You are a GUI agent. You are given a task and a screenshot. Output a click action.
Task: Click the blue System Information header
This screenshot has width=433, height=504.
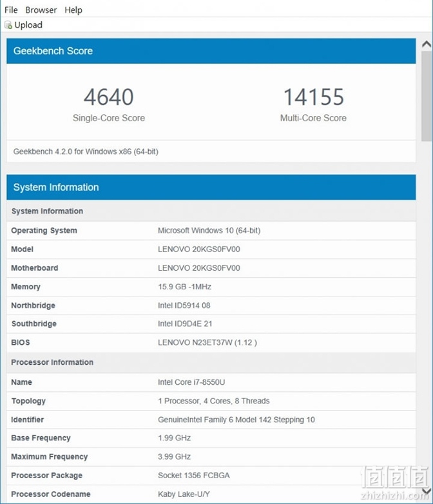pos(211,187)
